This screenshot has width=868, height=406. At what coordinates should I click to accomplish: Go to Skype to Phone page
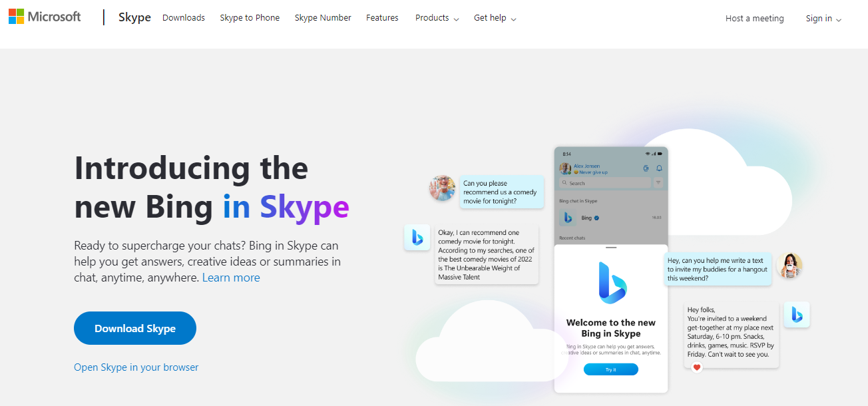(x=250, y=18)
